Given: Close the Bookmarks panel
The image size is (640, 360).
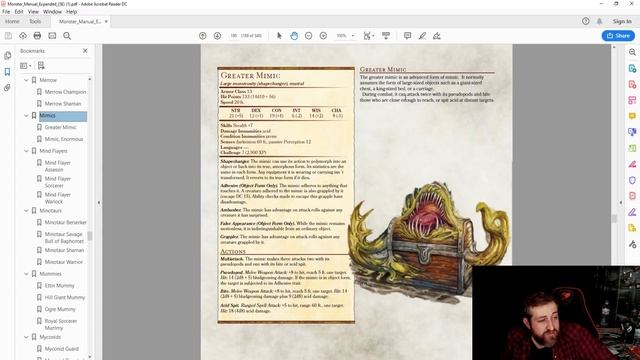Looking at the screenshot, I should (85, 51).
